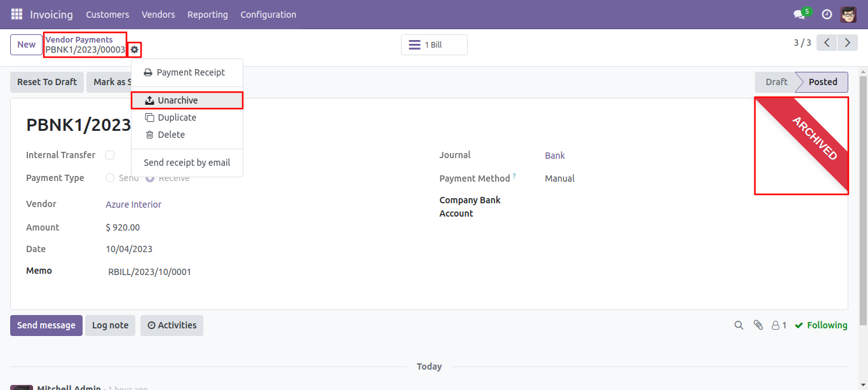Open the 1 Bill smart button

[x=434, y=45]
